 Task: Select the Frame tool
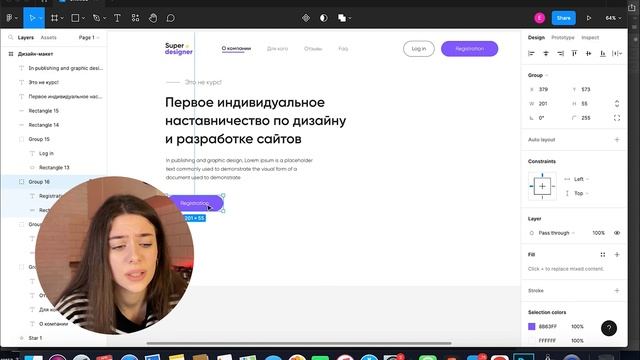click(54, 18)
